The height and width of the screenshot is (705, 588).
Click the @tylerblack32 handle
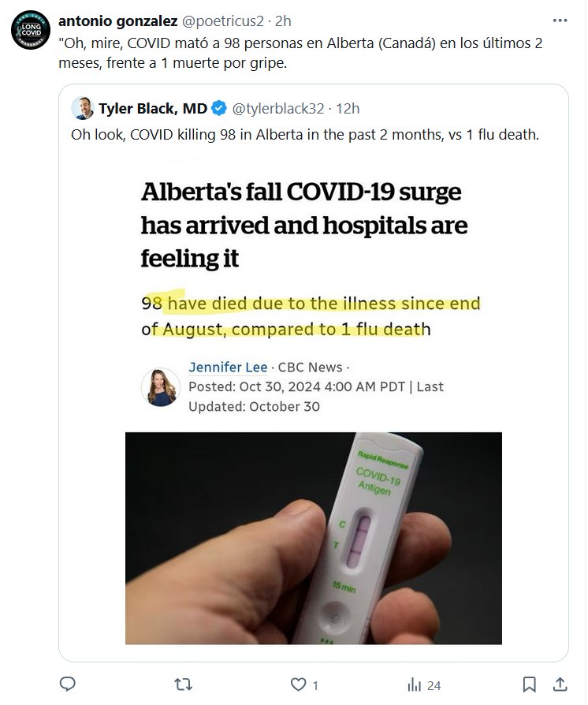click(x=277, y=108)
